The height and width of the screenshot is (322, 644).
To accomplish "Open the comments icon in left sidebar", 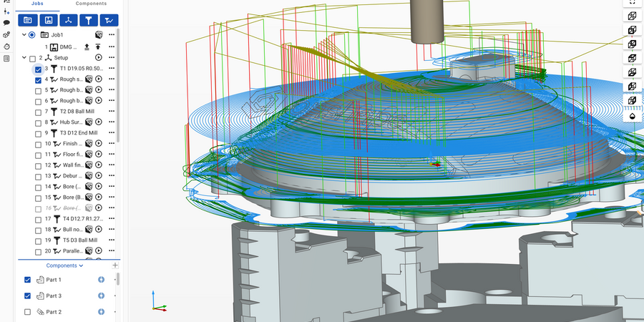I will coord(6,23).
